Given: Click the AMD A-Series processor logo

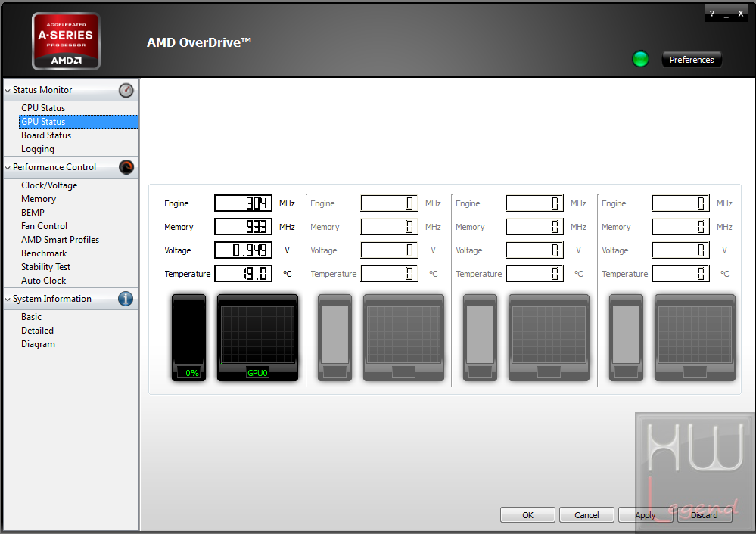Looking at the screenshot, I should tap(66, 42).
